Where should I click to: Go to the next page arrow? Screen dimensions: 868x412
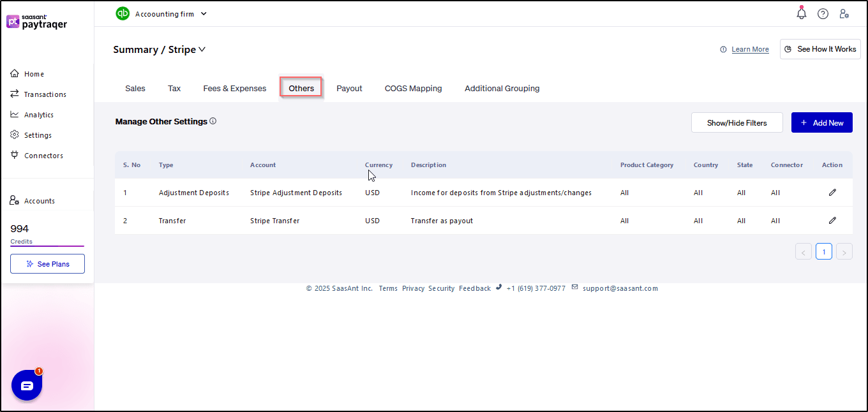[x=844, y=252]
